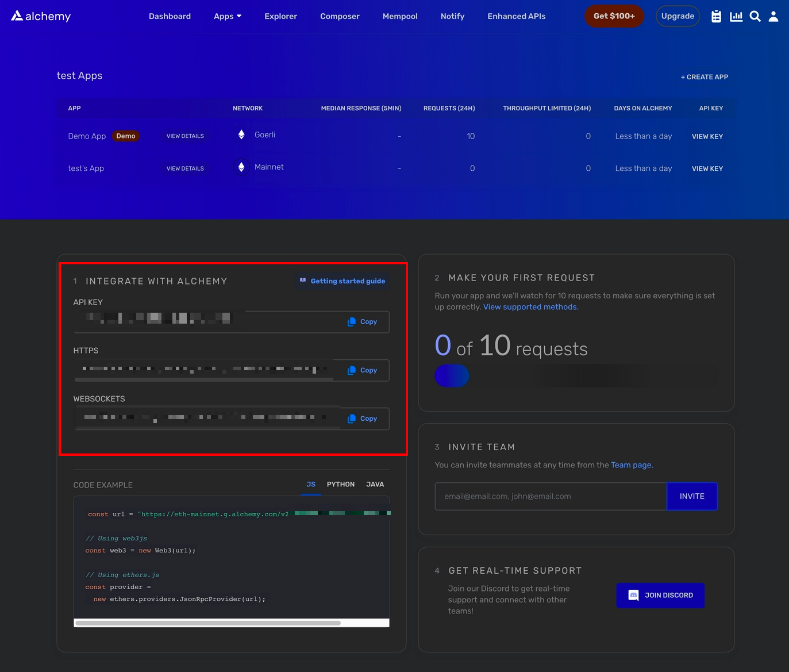Image resolution: width=789 pixels, height=672 pixels.
Task: Click the Mainnet Ethereum network icon
Action: tap(241, 167)
